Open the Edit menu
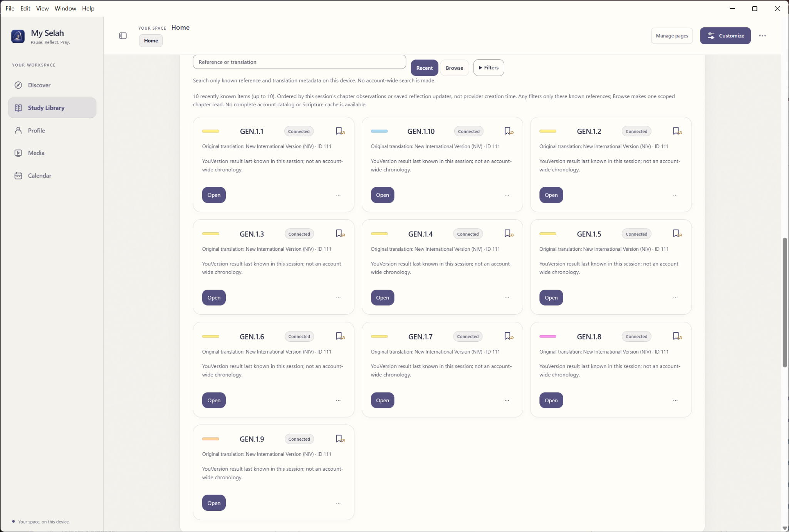789x532 pixels. pos(25,8)
